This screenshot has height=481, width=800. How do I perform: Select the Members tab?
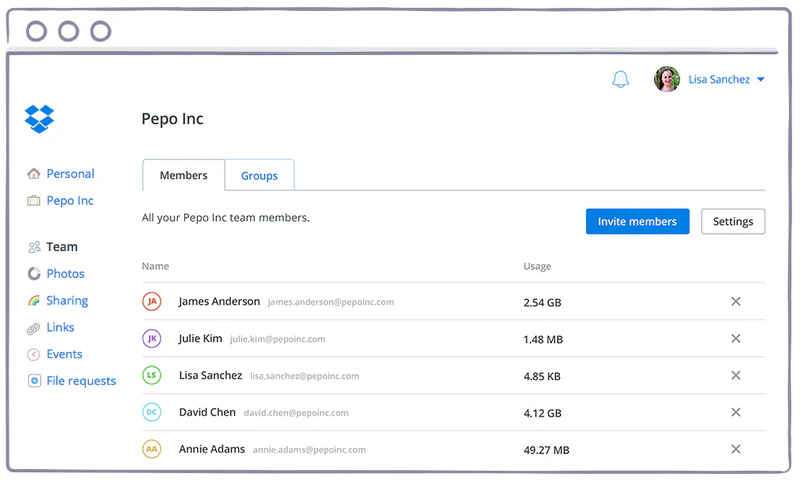(184, 176)
